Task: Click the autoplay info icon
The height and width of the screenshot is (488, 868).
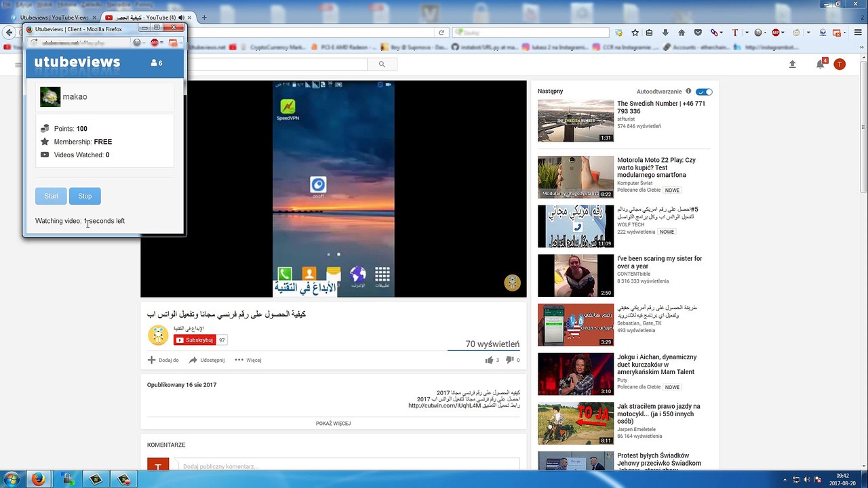Action: coord(688,91)
